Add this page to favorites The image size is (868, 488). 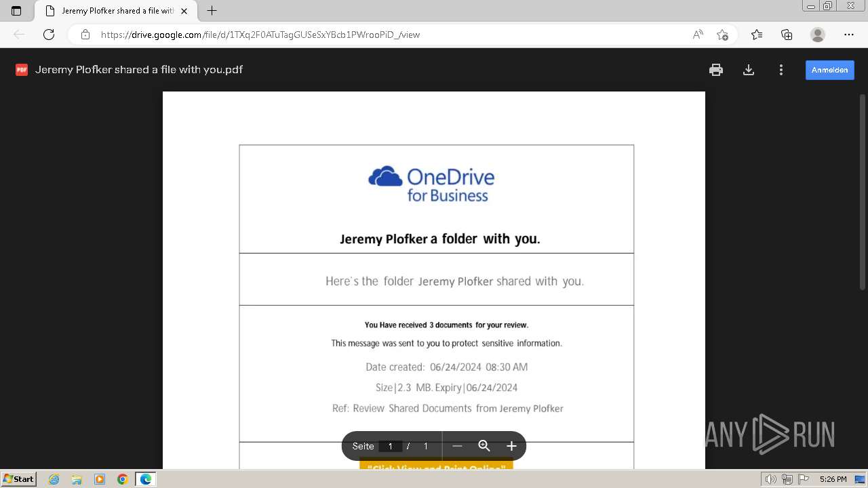click(722, 35)
